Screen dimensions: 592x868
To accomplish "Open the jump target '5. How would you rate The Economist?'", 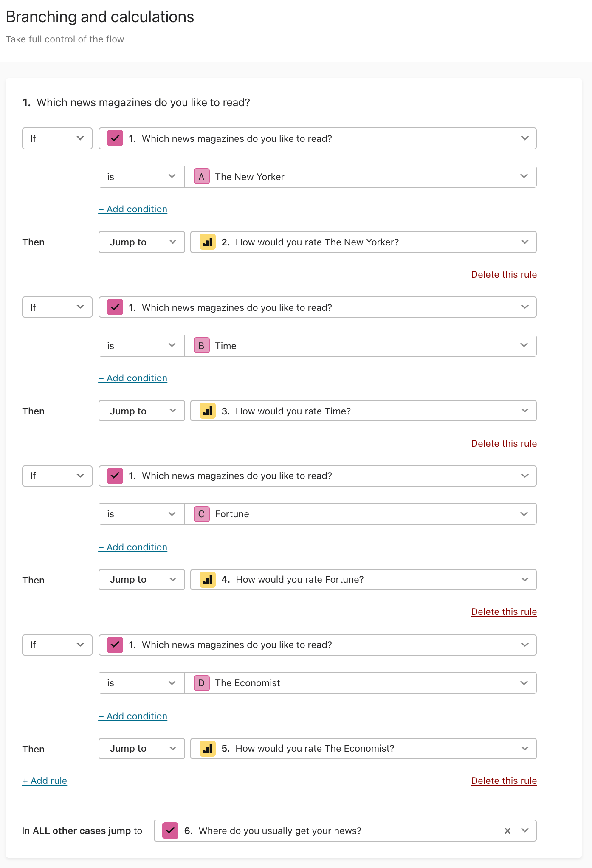I will coord(363,748).
